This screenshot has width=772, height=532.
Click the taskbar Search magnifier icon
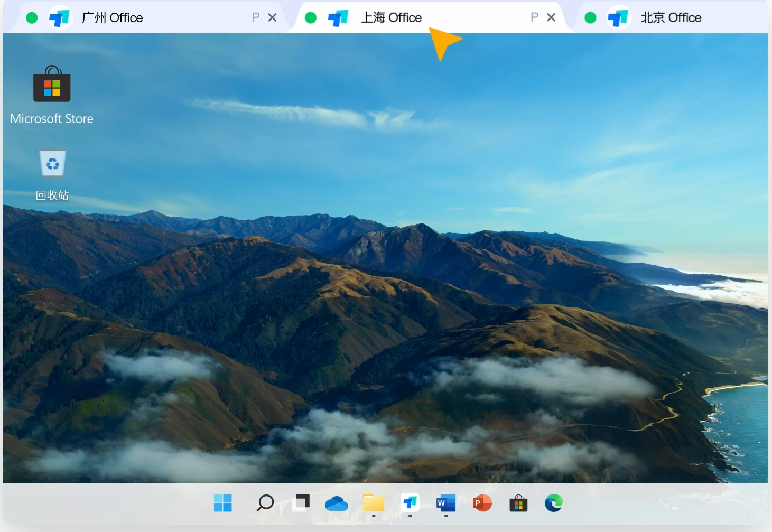click(x=265, y=502)
